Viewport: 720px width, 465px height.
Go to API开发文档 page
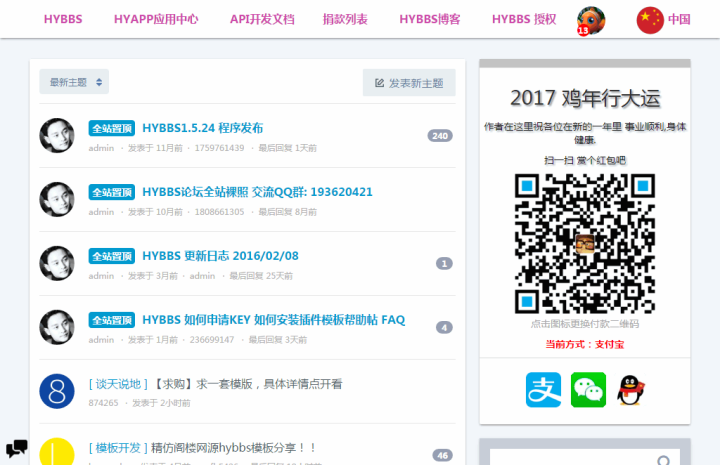(262, 19)
